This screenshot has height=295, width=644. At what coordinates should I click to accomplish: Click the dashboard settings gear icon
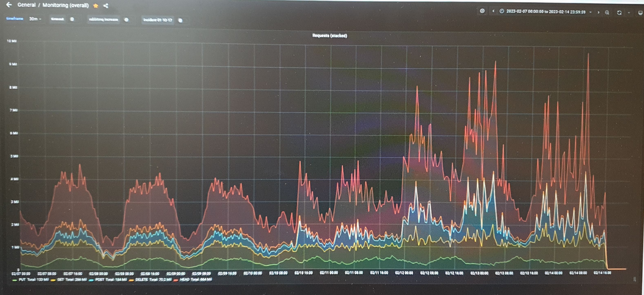tap(482, 11)
